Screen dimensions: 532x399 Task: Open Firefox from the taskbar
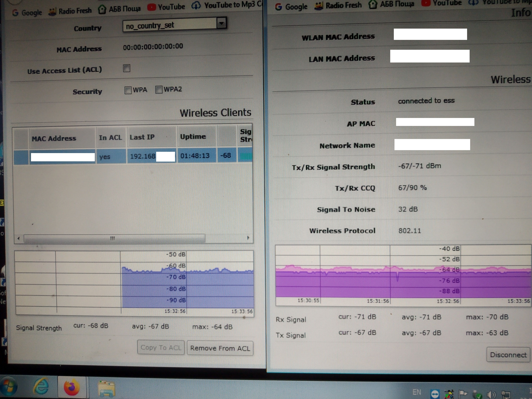[71, 387]
